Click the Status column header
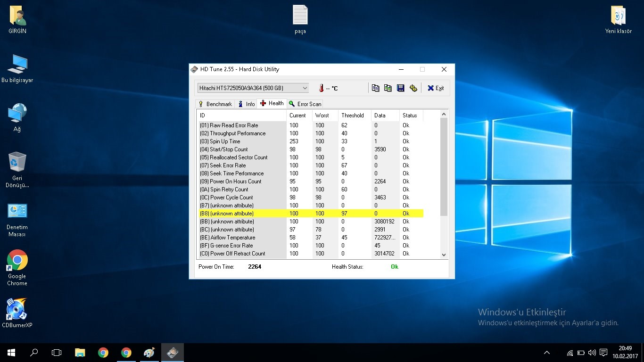644x362 pixels. click(411, 115)
